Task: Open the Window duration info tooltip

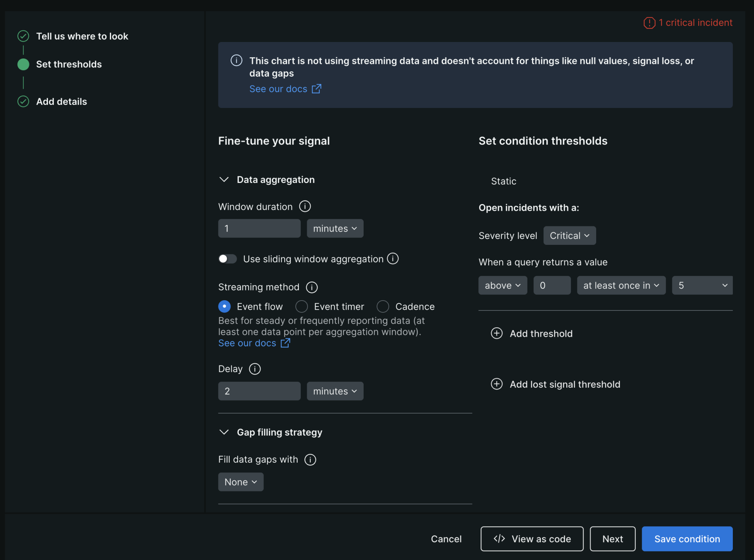Action: click(x=305, y=206)
